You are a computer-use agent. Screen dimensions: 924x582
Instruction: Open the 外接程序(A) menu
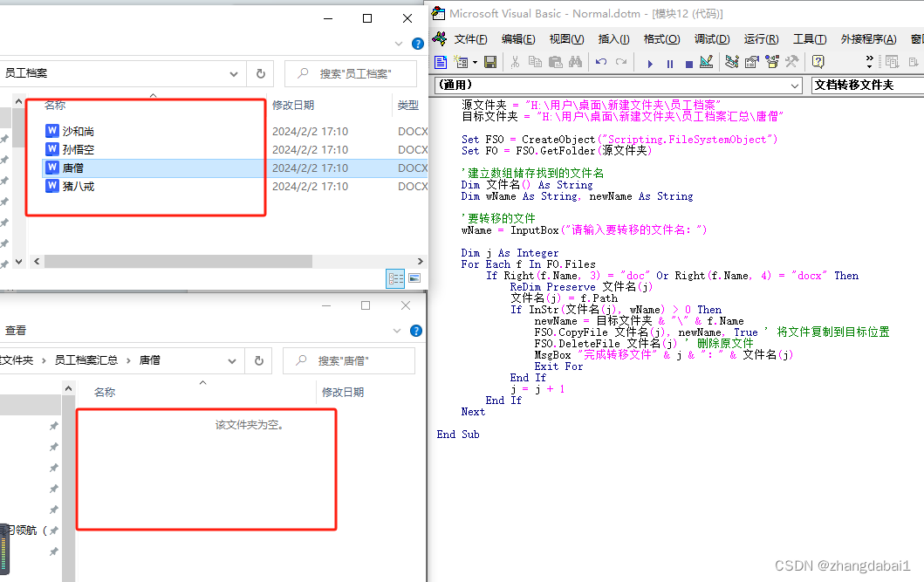[869, 39]
